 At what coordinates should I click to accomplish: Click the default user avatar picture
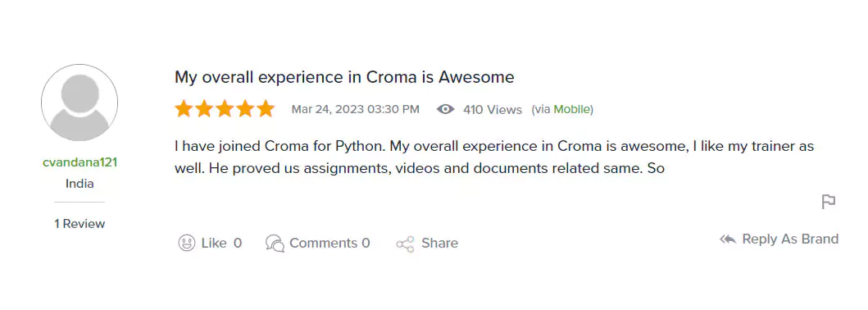[x=80, y=103]
